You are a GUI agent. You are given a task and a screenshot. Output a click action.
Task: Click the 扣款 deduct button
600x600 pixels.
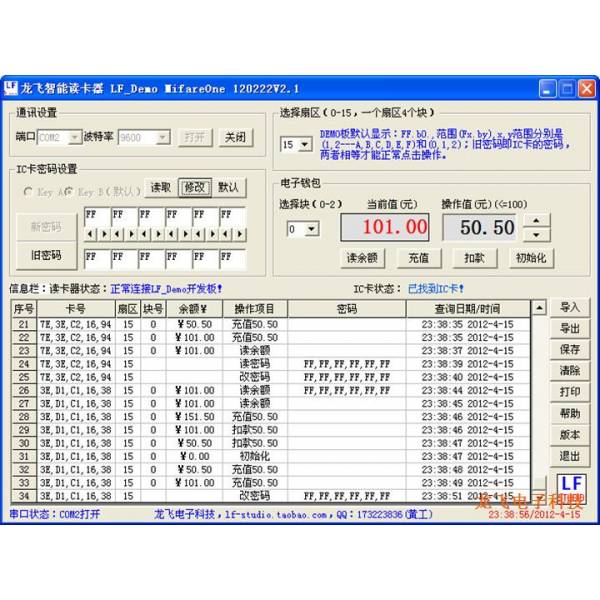pos(474,258)
